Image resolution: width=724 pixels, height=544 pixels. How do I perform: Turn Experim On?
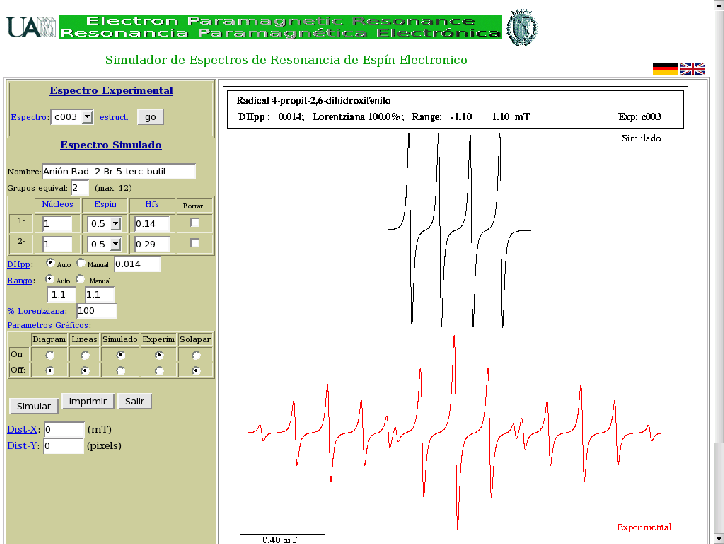tap(159, 355)
